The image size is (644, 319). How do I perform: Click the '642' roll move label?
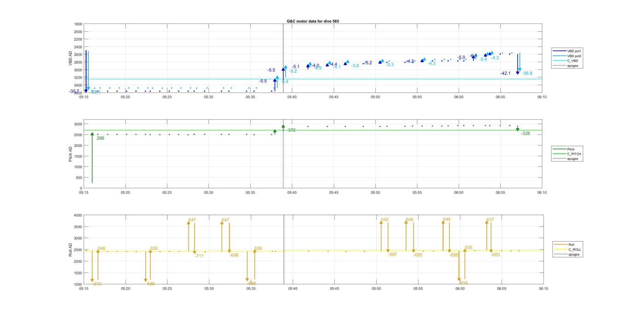point(385,220)
